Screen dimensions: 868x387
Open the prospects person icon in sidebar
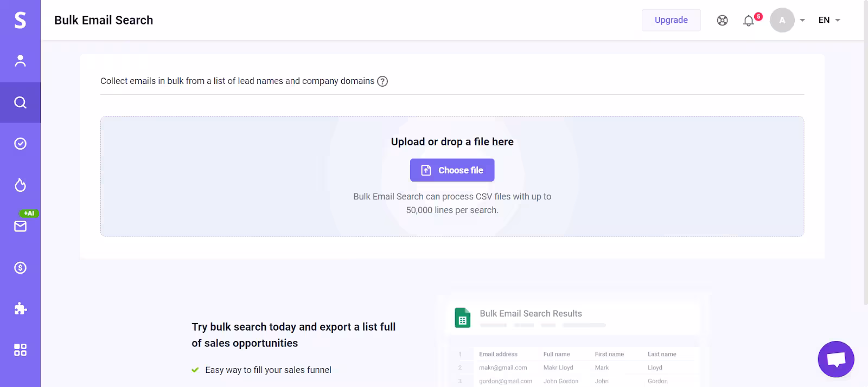pyautogui.click(x=20, y=61)
